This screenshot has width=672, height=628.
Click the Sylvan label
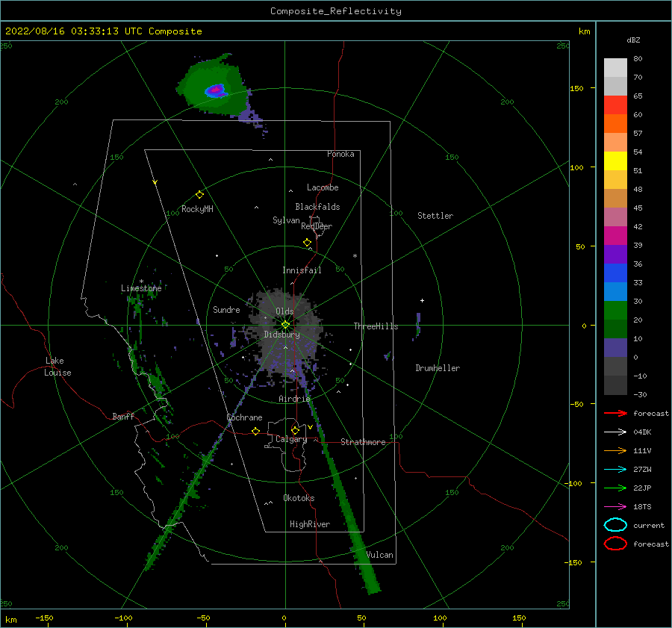click(286, 220)
